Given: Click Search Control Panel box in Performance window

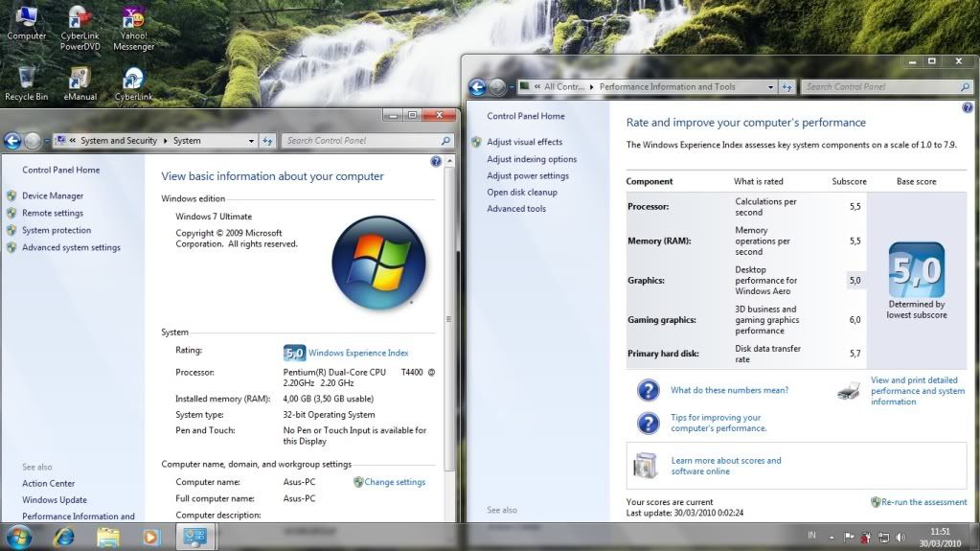Looking at the screenshot, I should pyautogui.click(x=886, y=87).
